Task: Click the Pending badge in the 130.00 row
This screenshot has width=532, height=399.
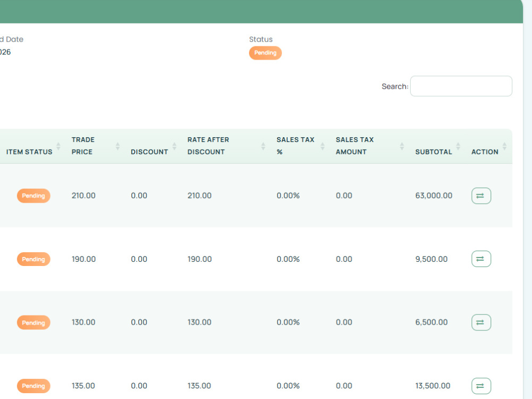Action: coord(34,323)
